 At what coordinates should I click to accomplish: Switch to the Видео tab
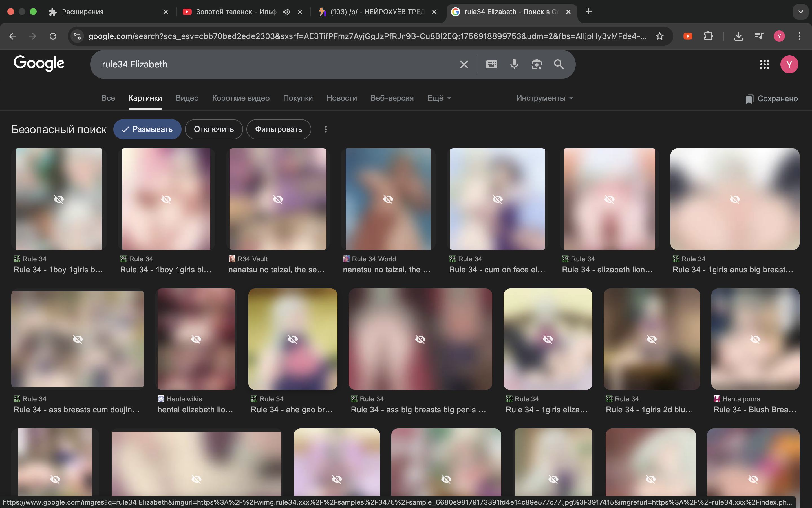tap(187, 98)
